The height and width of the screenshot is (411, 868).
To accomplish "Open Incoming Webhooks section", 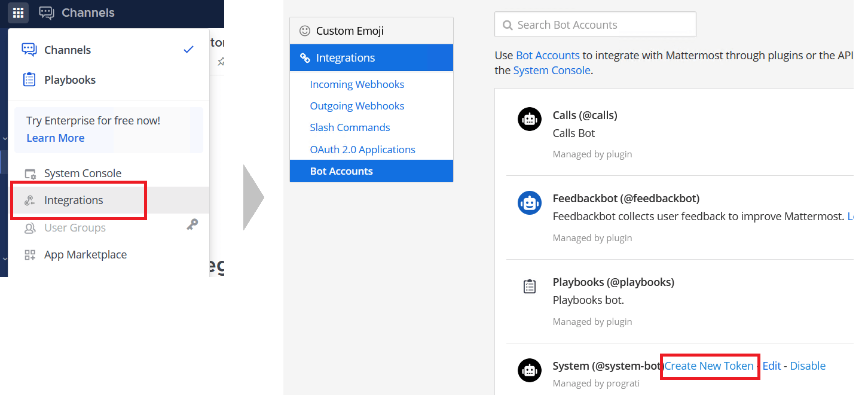I will pyautogui.click(x=357, y=84).
